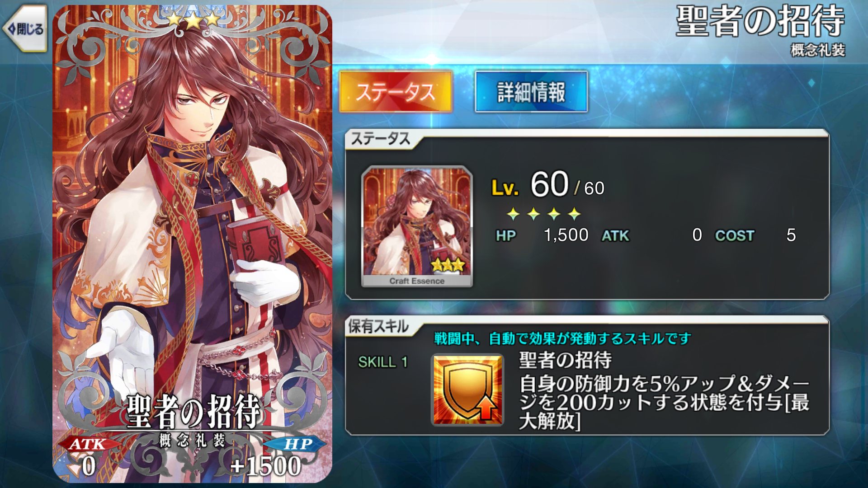Tap the Lv. 60 / 60 level display
868x488 pixels.
point(548,185)
